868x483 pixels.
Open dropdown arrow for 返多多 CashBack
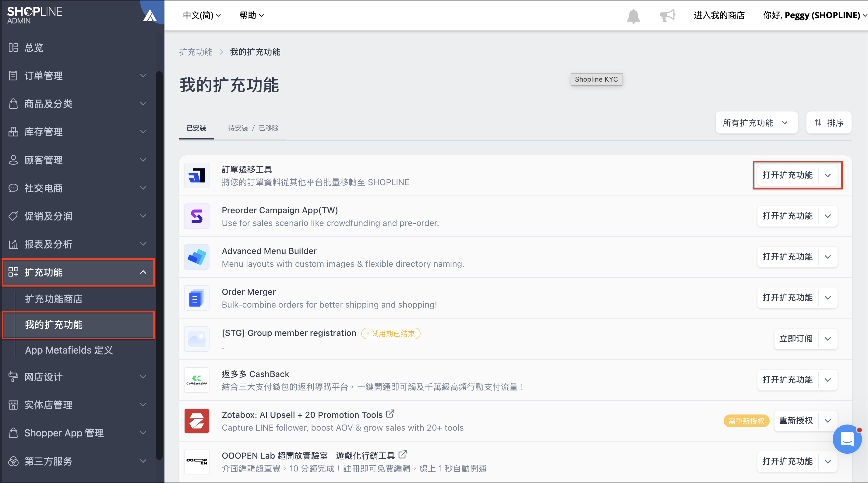828,379
